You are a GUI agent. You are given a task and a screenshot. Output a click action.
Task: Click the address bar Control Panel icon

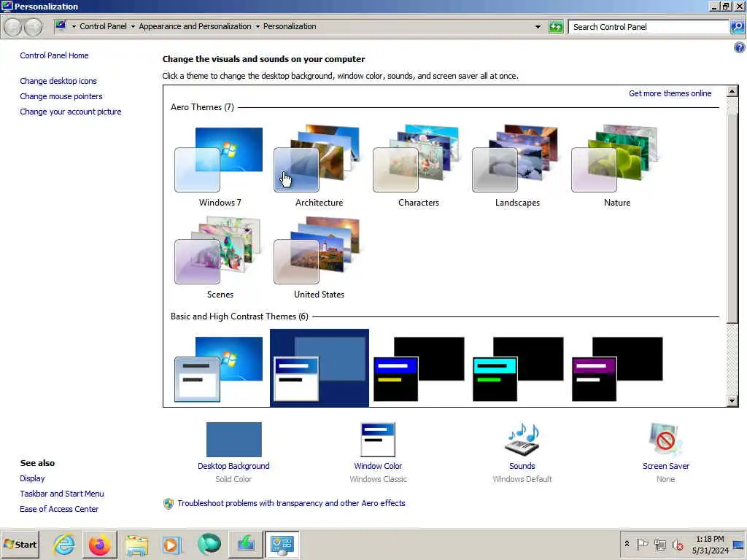(61, 26)
